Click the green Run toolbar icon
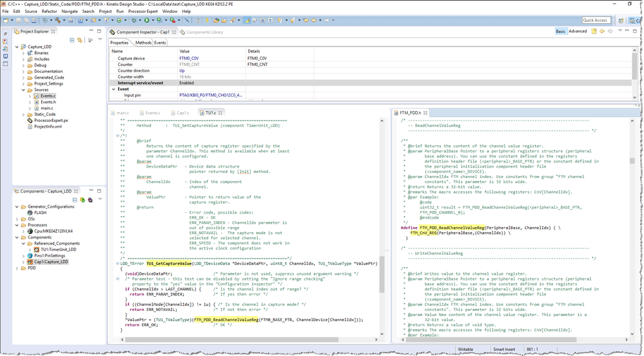The image size is (644, 356). coord(146,20)
